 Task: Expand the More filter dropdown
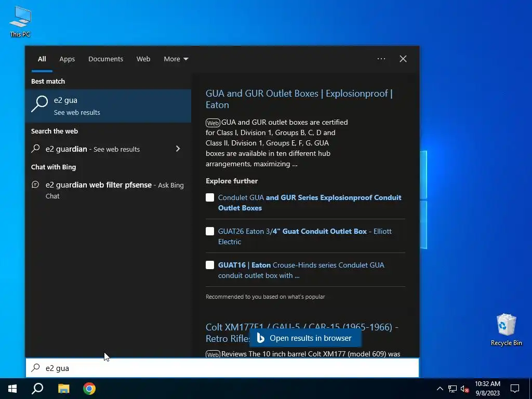click(x=176, y=59)
